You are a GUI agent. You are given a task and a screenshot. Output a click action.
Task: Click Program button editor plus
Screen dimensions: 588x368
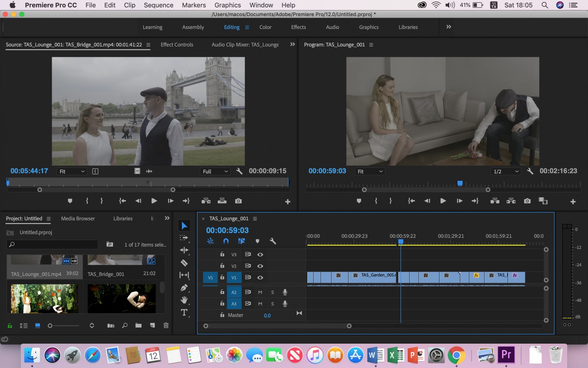tap(573, 202)
